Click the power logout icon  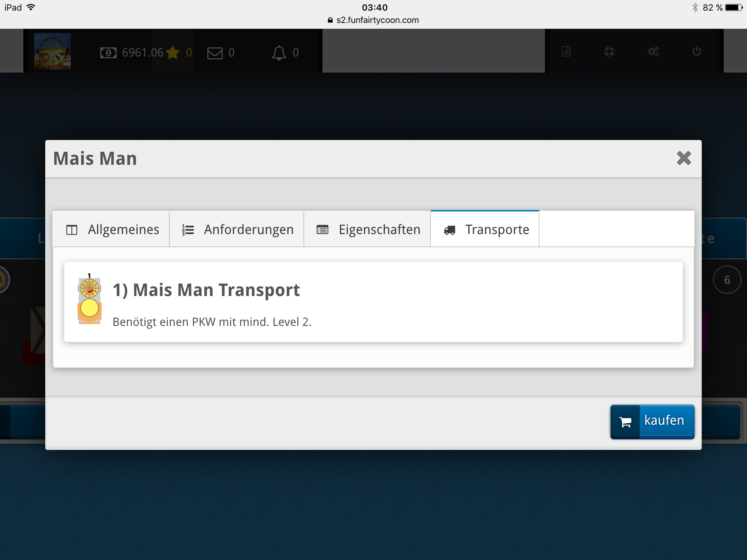point(697,51)
